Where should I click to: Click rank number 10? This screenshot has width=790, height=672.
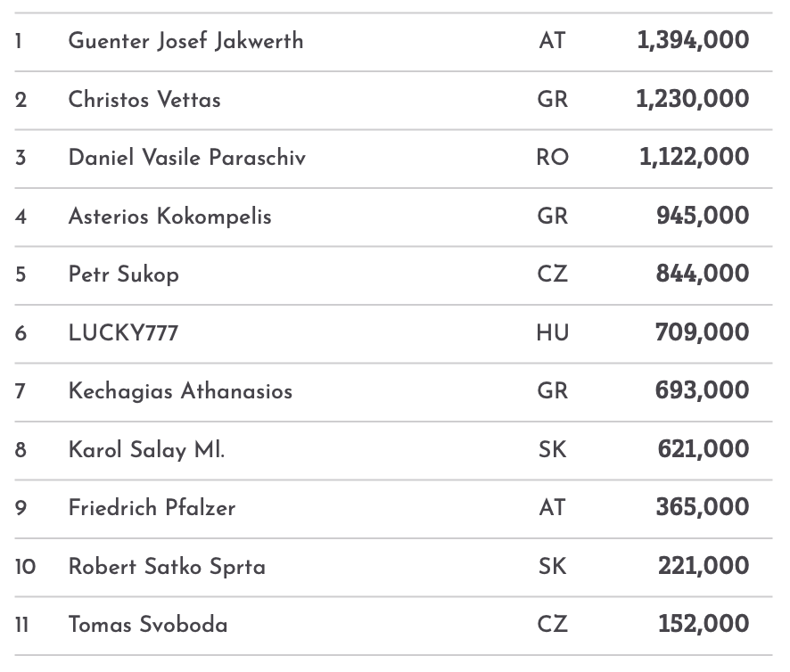click(x=25, y=567)
